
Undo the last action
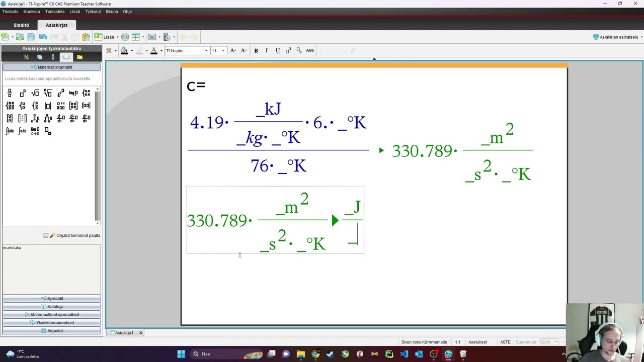tap(43, 37)
